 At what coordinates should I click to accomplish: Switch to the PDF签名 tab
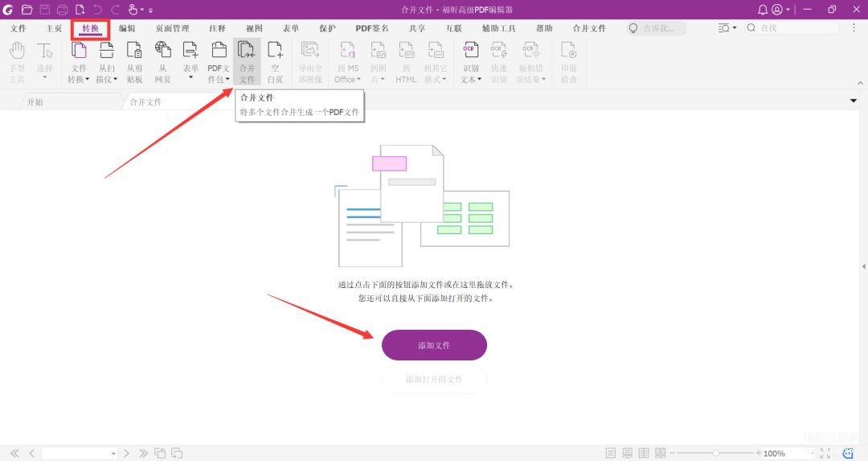372,28
